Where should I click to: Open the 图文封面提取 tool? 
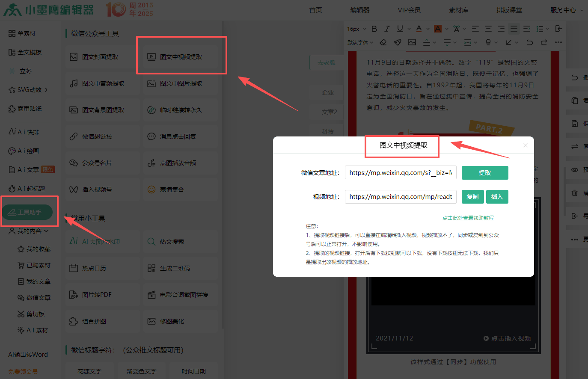[100, 57]
